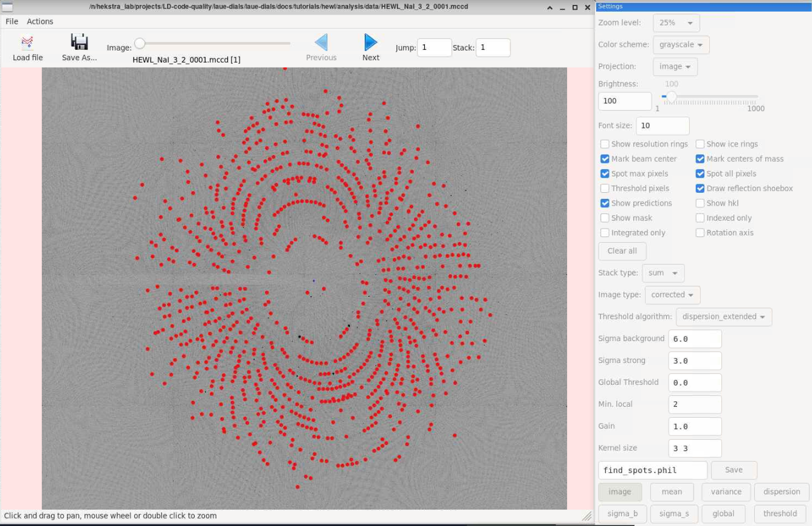Minimize the image viewer window

coord(562,7)
